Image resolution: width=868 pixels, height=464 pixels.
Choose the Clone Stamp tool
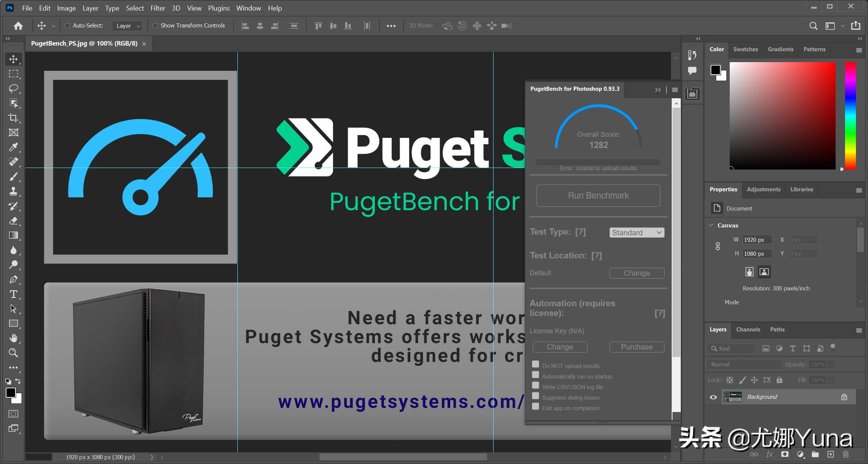[14, 191]
